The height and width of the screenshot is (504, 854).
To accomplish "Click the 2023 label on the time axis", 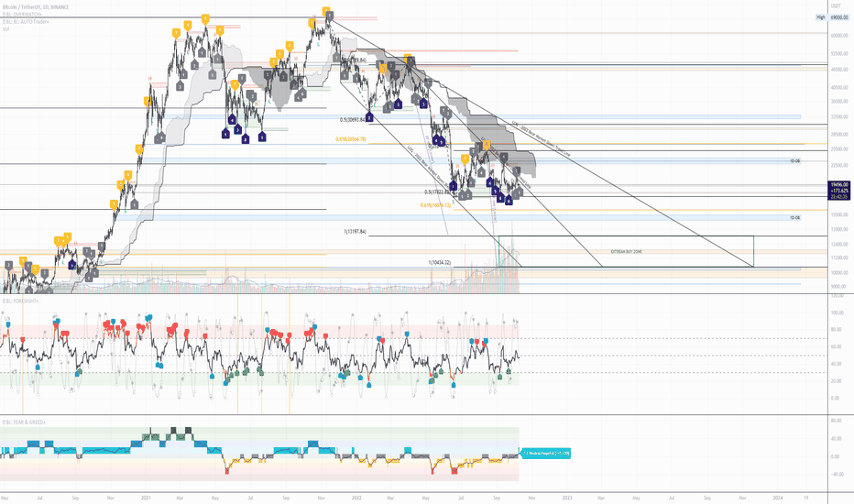I will [x=567, y=498].
